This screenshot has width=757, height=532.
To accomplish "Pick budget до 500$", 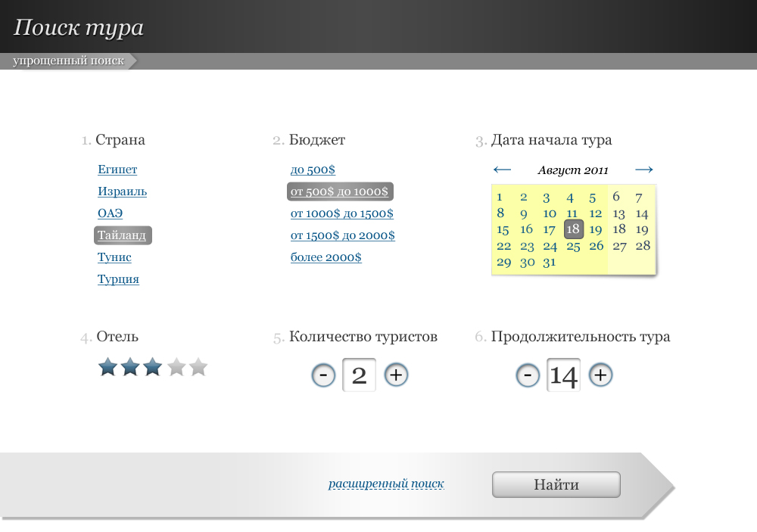I will pyautogui.click(x=313, y=170).
